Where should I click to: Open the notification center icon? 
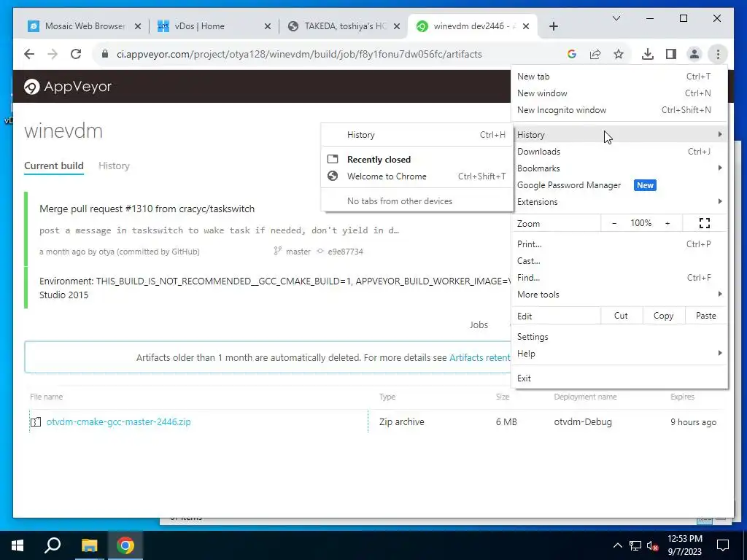723,545
